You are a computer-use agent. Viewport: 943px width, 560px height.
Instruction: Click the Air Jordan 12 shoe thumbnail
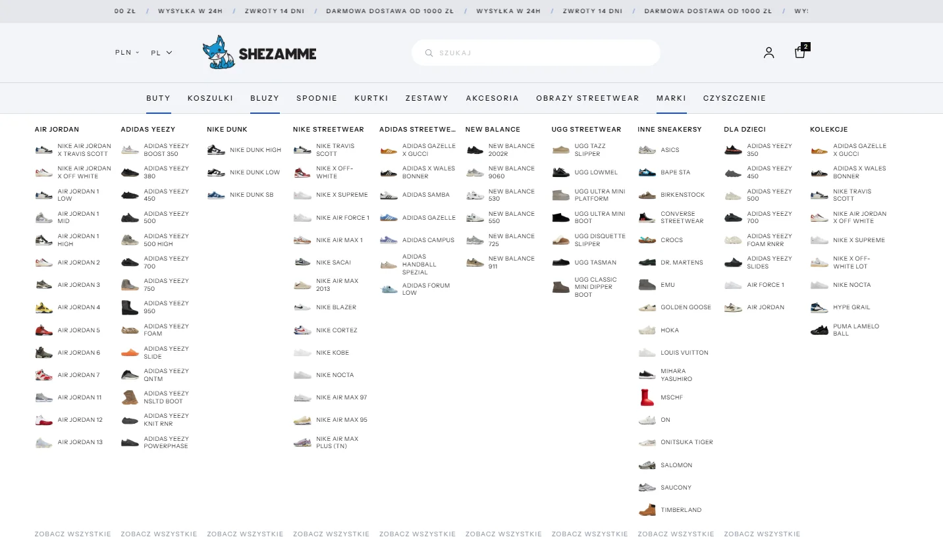[x=43, y=420]
